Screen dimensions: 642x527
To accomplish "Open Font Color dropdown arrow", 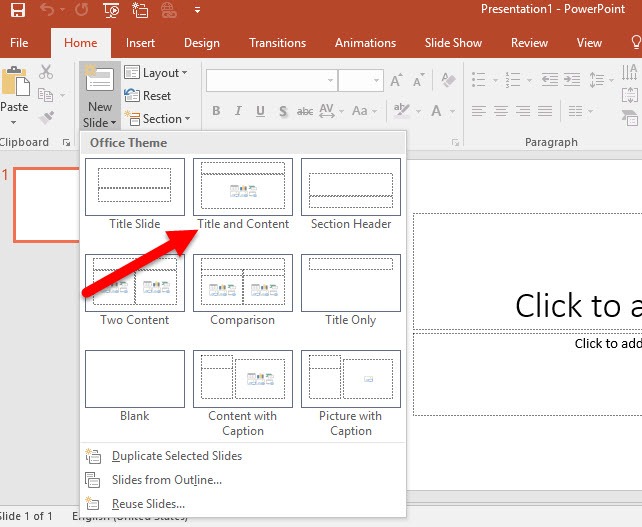I will point(452,111).
